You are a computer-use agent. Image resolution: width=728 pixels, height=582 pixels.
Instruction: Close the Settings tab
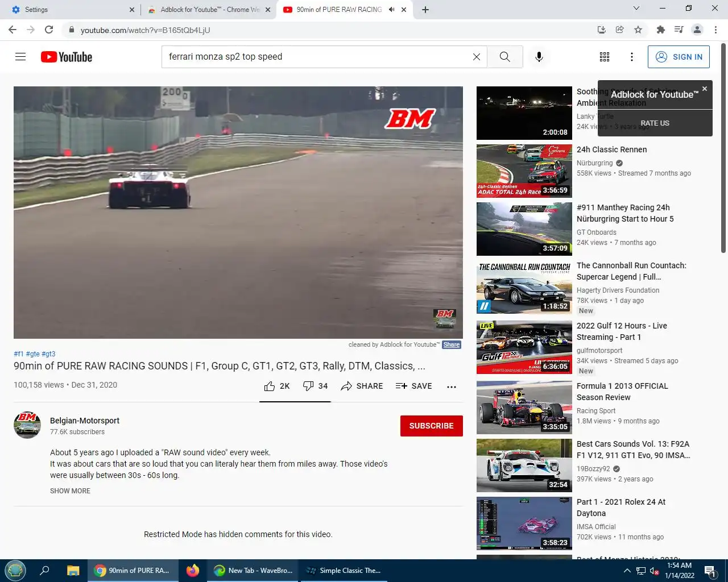click(132, 10)
